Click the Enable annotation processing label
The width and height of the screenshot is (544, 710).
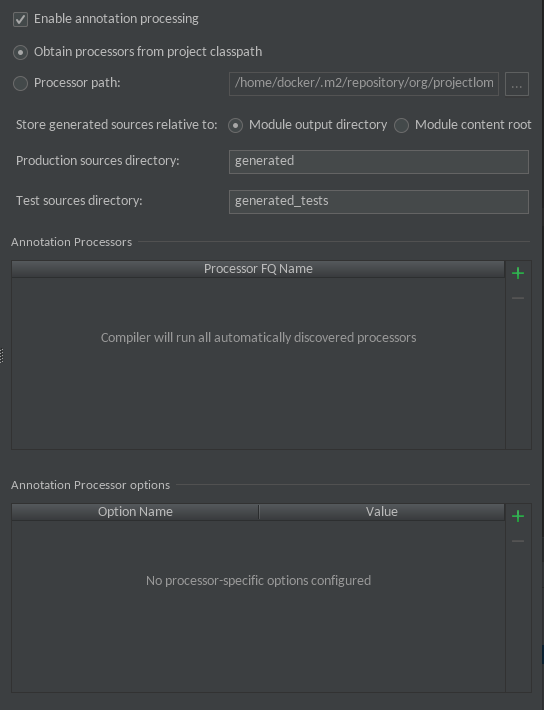click(116, 19)
